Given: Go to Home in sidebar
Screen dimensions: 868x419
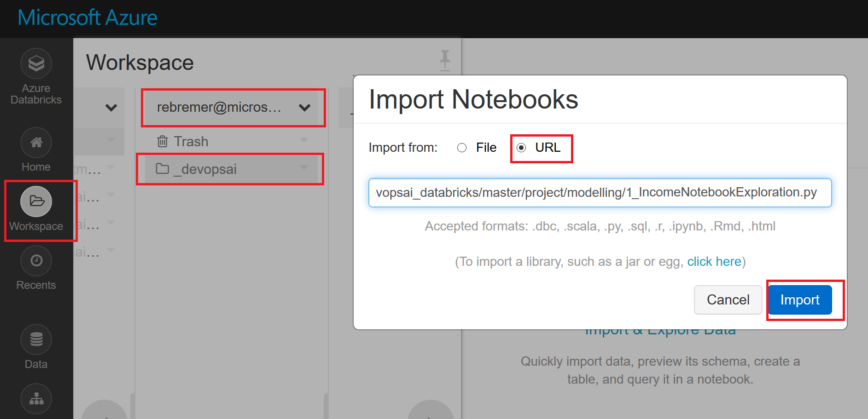Looking at the screenshot, I should [36, 143].
